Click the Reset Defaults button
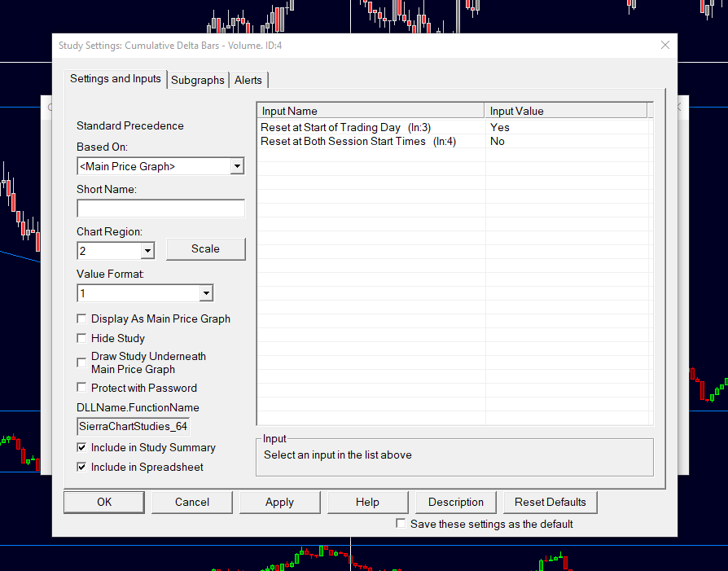This screenshot has height=571, width=728. [550, 503]
